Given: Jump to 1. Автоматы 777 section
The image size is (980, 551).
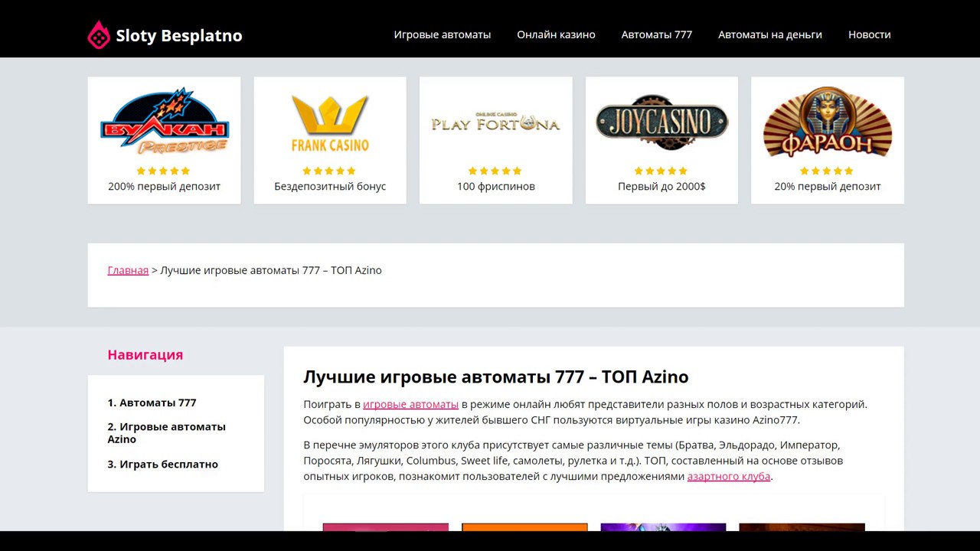Looking at the screenshot, I should point(152,403).
